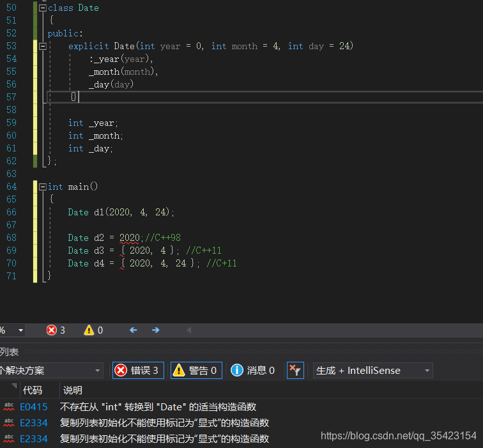
Task: Click the horizontal scrollbar left arrow
Action: point(189,330)
